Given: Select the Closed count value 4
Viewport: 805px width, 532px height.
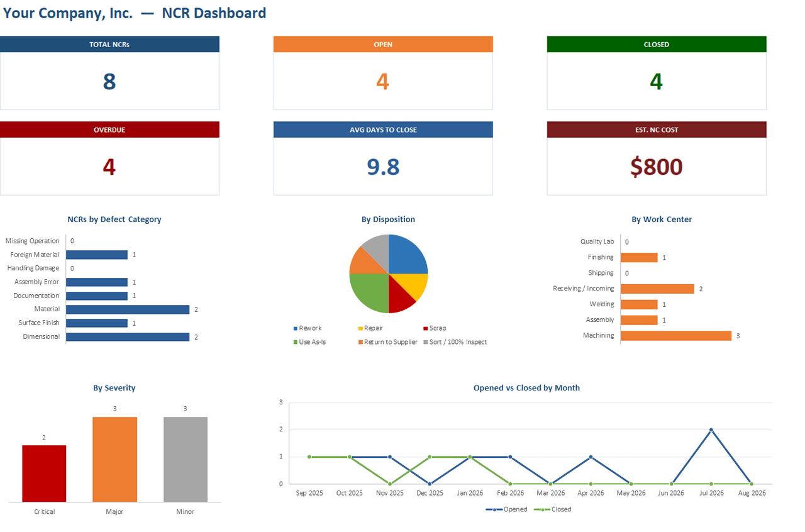Looking at the screenshot, I should coord(657,82).
